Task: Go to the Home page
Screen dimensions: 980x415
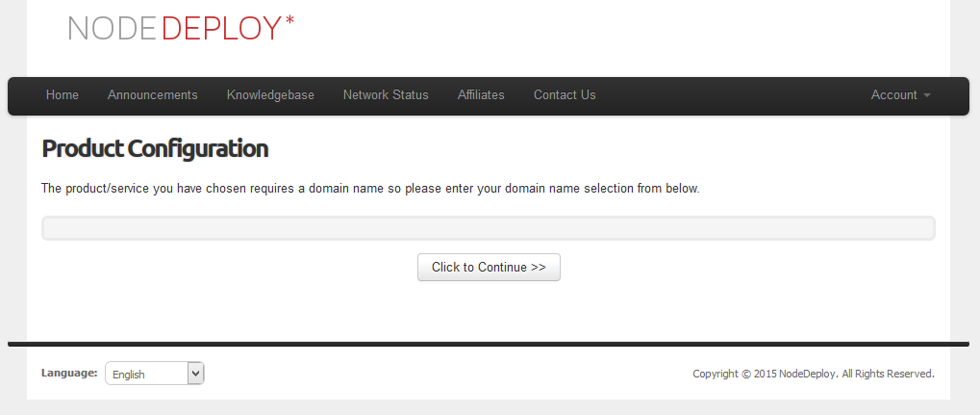Action: (x=63, y=95)
